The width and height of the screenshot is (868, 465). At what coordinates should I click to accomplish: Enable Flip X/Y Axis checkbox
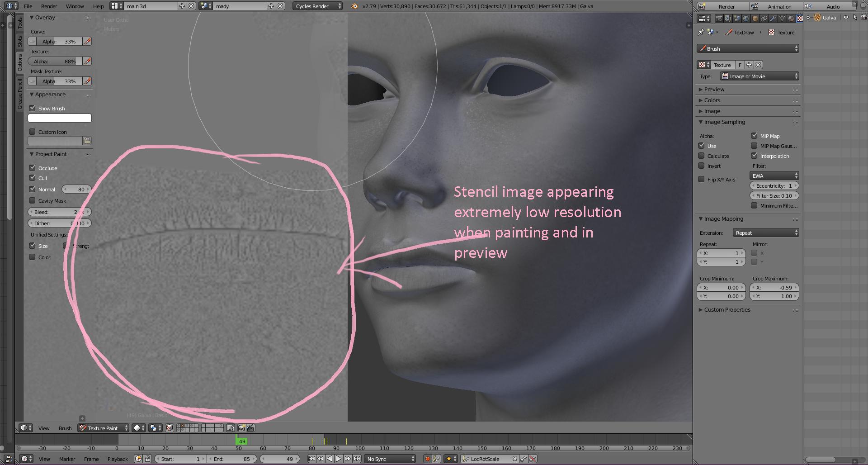click(x=701, y=179)
